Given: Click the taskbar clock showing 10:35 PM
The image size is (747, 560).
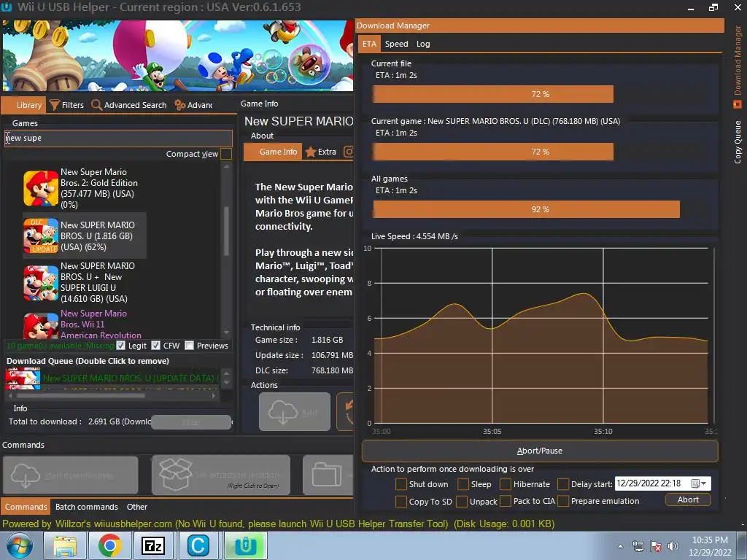Looking at the screenshot, I should pos(710,546).
